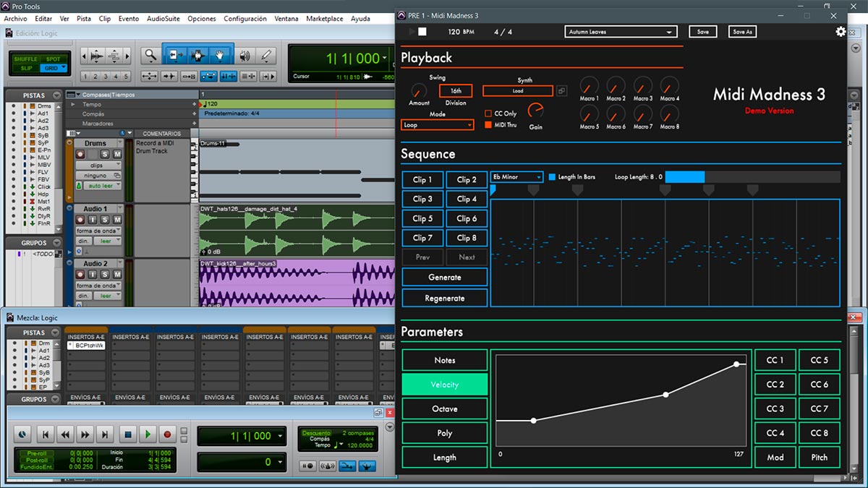Solo the Audio 2 track
The height and width of the screenshot is (488, 868).
[105, 275]
